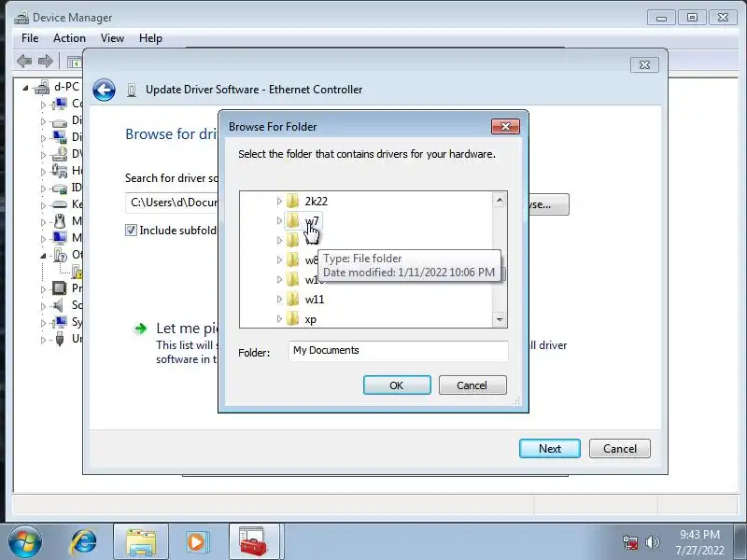Image resolution: width=747 pixels, height=560 pixels.
Task: Click the xp folder icon
Action: pyautogui.click(x=292, y=318)
